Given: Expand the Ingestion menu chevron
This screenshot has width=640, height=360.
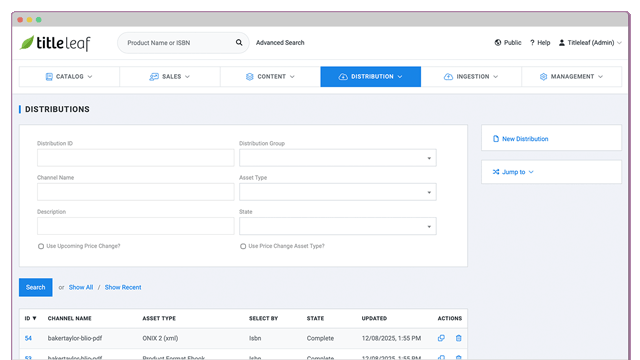Looking at the screenshot, I should [496, 77].
